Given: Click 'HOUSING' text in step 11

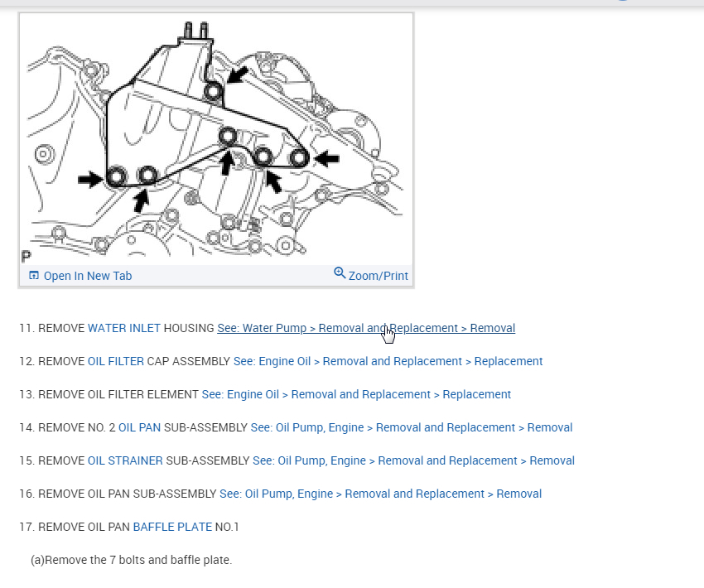Looking at the screenshot, I should pos(189,328).
